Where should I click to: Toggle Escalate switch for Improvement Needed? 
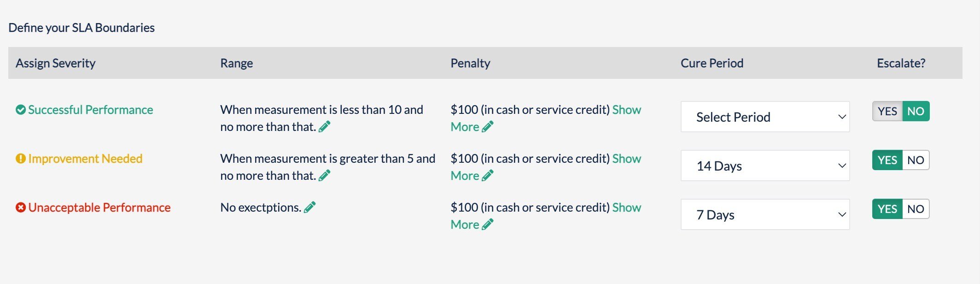[x=901, y=160]
